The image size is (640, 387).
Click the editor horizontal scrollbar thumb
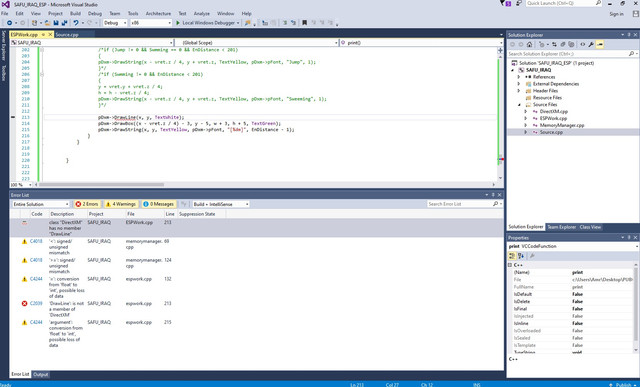[x=102, y=185]
